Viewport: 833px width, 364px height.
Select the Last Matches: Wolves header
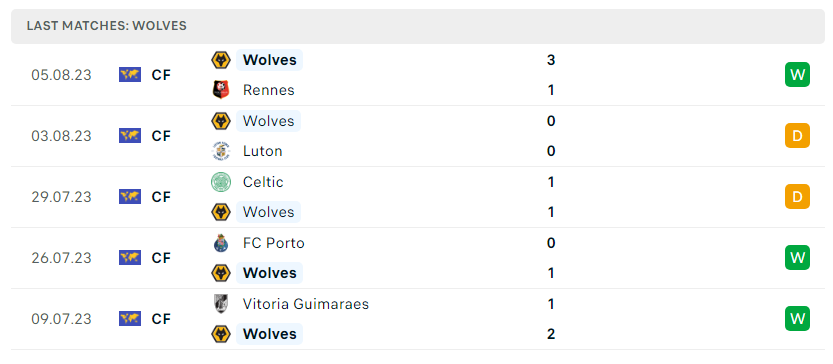point(418,26)
